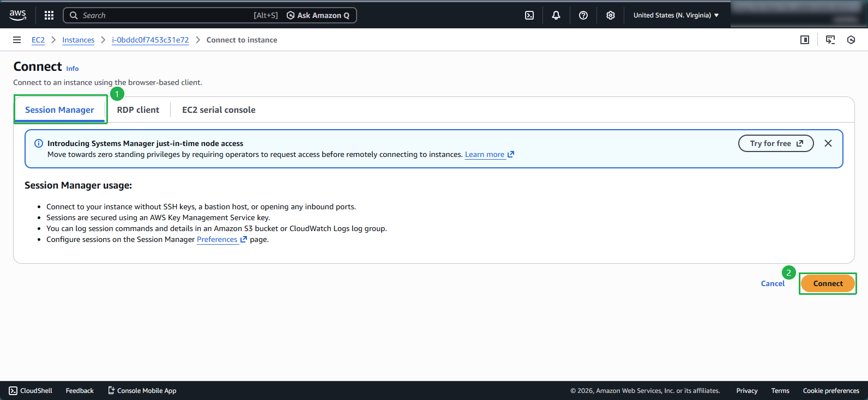Open CloudShell from the top bar icon
This screenshot has height=400, width=868.
click(529, 15)
